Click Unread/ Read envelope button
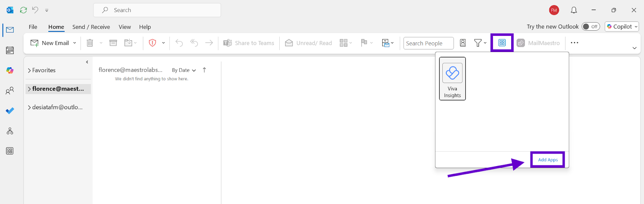This screenshot has height=204, width=644. tap(308, 43)
